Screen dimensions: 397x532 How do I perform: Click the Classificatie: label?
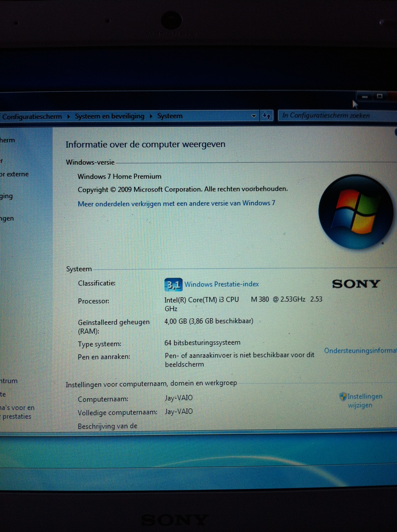click(x=97, y=283)
